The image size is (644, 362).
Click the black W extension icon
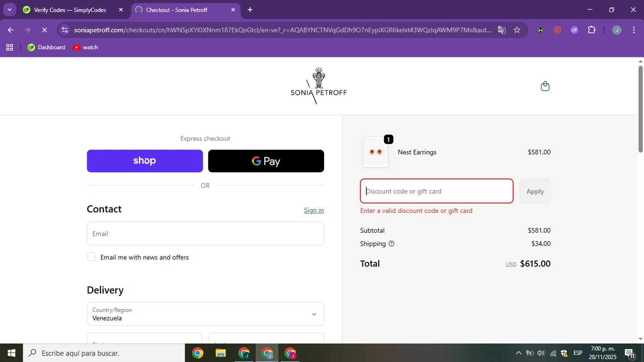[541, 30]
